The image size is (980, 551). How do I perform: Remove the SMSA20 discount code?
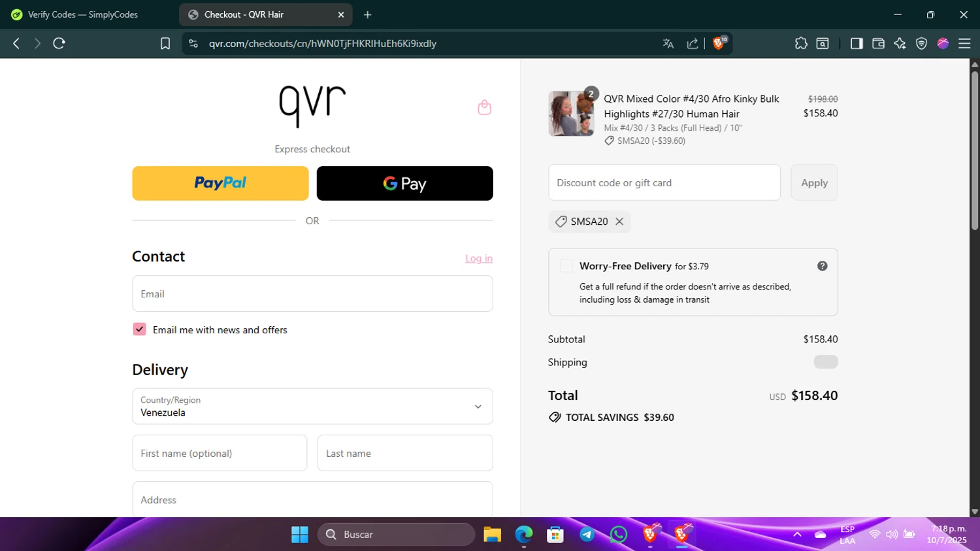point(619,222)
